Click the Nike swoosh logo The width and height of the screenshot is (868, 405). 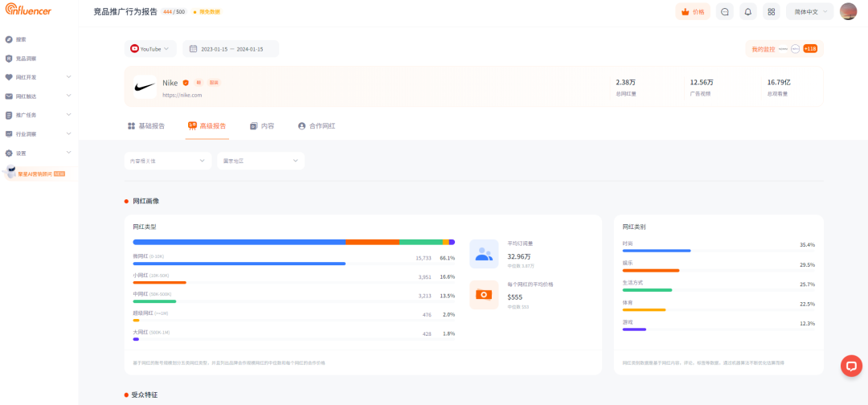point(145,88)
